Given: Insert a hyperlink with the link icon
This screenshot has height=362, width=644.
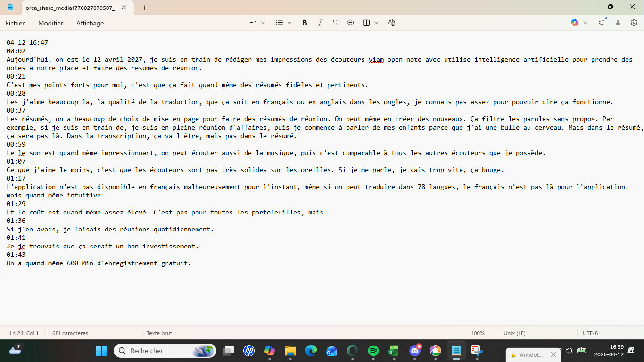Looking at the screenshot, I should [350, 23].
